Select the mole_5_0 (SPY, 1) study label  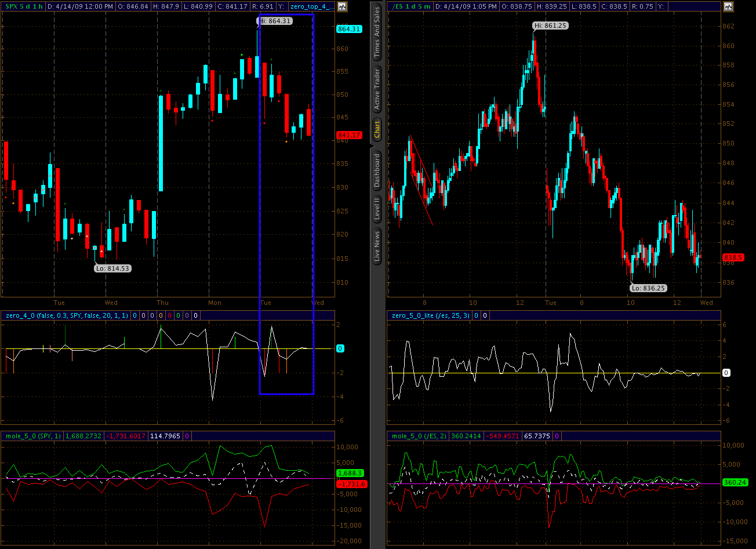34,435
